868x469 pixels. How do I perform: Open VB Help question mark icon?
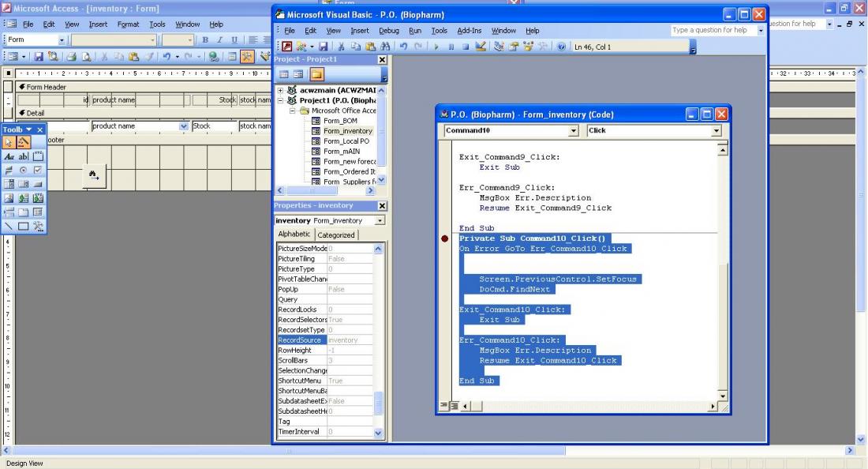[x=561, y=47]
